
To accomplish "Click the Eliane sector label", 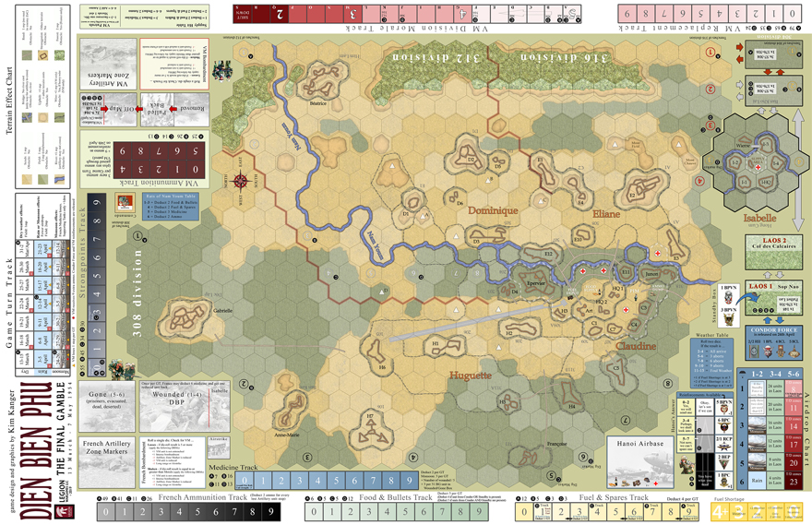I will click(606, 213).
